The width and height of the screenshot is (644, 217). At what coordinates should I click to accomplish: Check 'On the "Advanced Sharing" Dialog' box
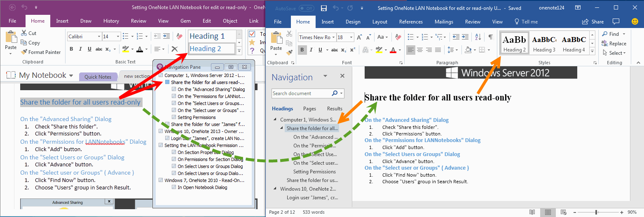[174, 89]
